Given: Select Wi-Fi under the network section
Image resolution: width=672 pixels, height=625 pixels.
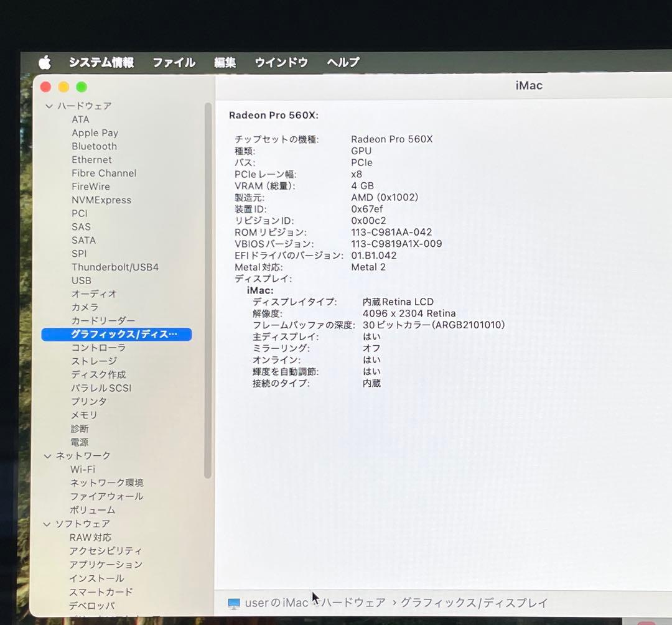Looking at the screenshot, I should coord(82,469).
